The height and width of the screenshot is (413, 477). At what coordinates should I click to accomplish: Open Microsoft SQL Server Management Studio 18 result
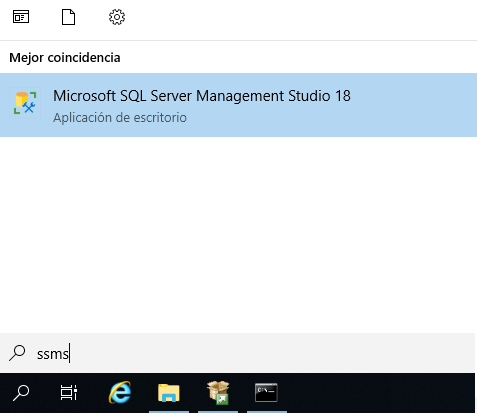[238, 105]
